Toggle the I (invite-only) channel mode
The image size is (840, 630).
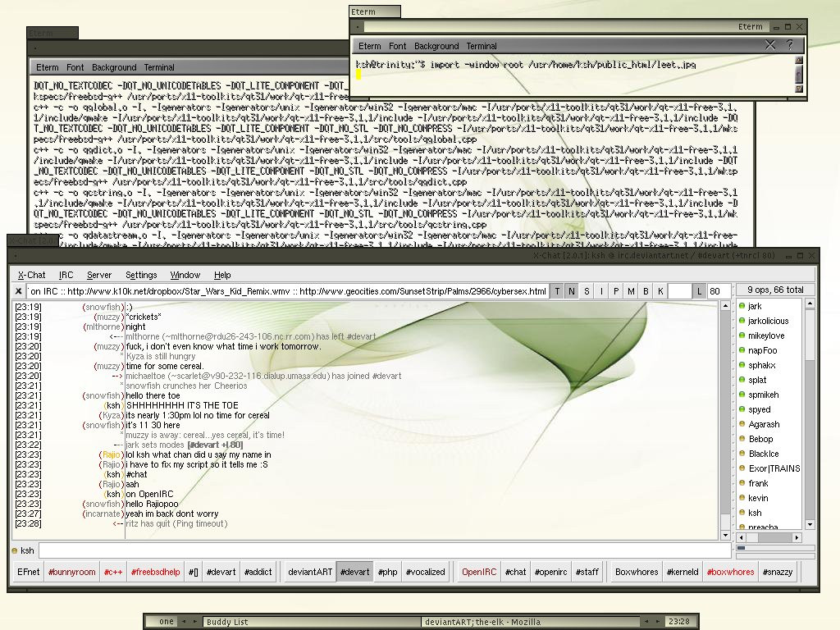(601, 291)
